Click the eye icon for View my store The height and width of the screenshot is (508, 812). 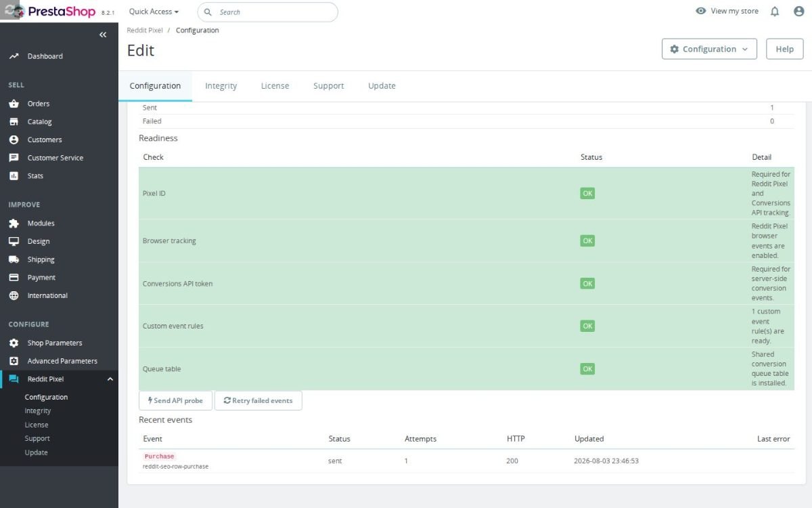pyautogui.click(x=701, y=12)
